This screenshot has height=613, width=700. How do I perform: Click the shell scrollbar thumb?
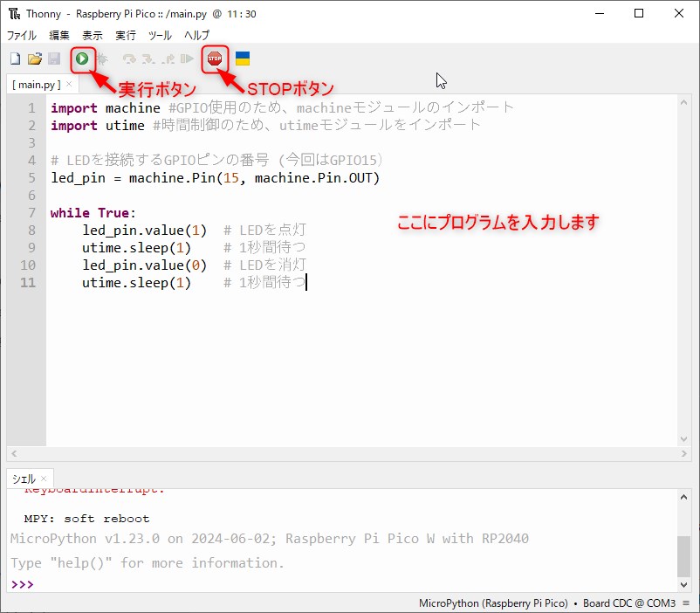[x=683, y=557]
